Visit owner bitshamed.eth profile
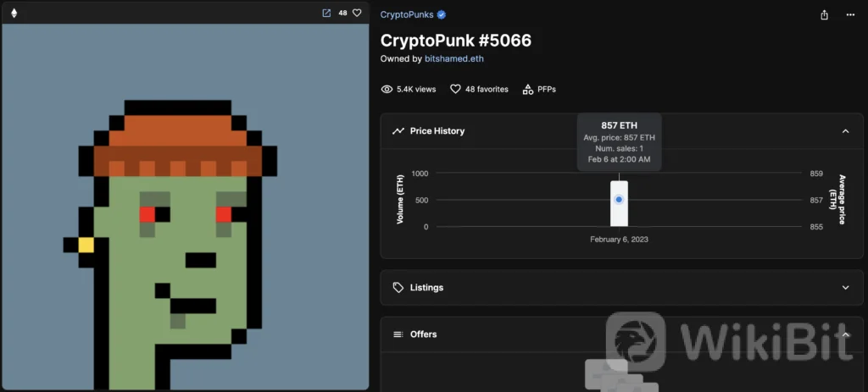This screenshot has height=392, width=868. tap(454, 58)
